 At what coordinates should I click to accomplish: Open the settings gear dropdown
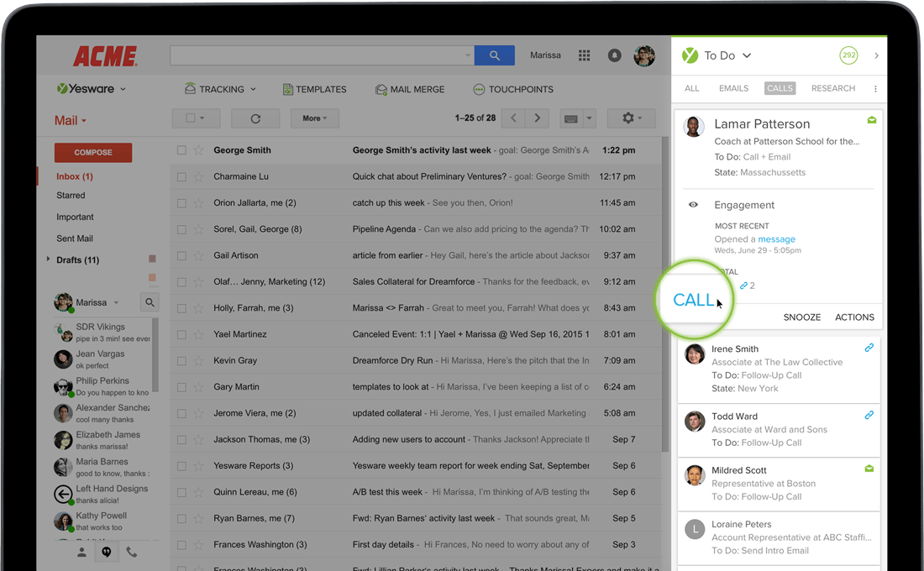pos(632,118)
